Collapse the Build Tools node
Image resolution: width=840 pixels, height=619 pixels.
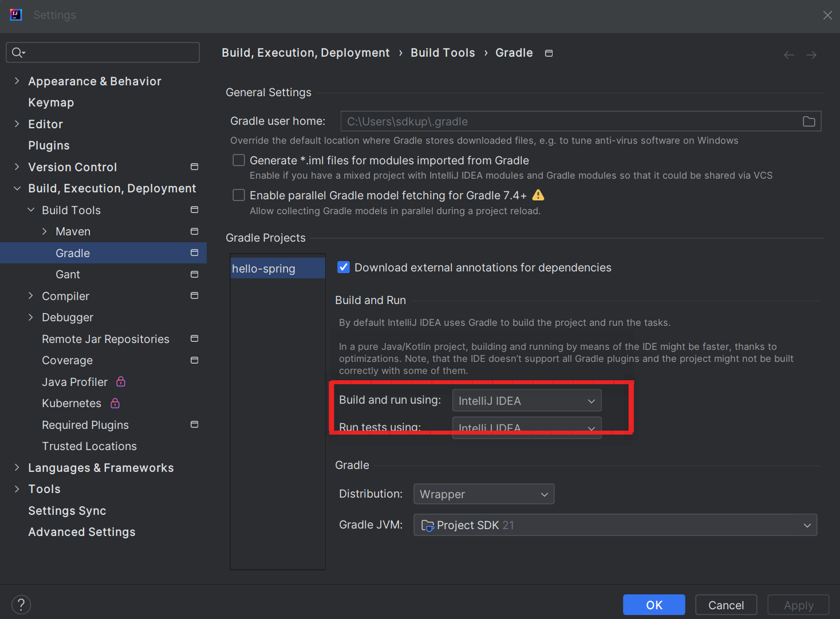(x=31, y=210)
